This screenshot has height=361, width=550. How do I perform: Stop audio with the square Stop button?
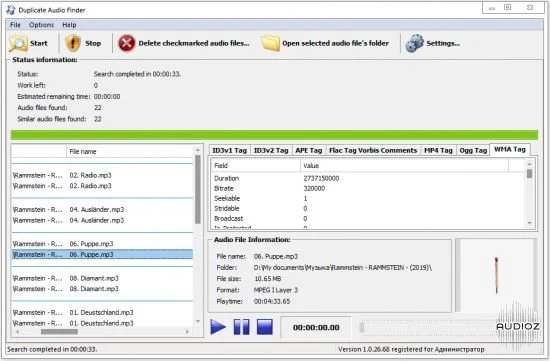click(265, 327)
